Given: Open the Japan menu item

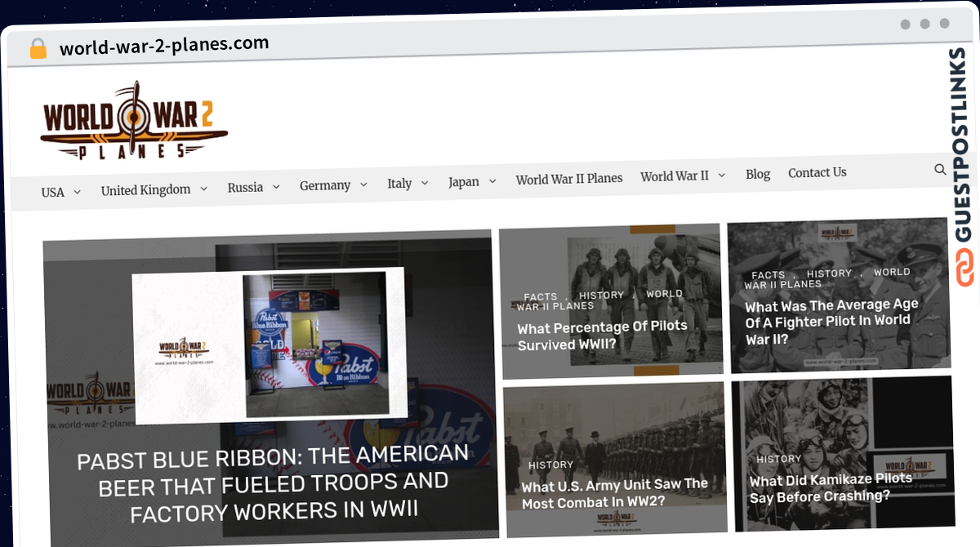Looking at the screenshot, I should tap(464, 182).
